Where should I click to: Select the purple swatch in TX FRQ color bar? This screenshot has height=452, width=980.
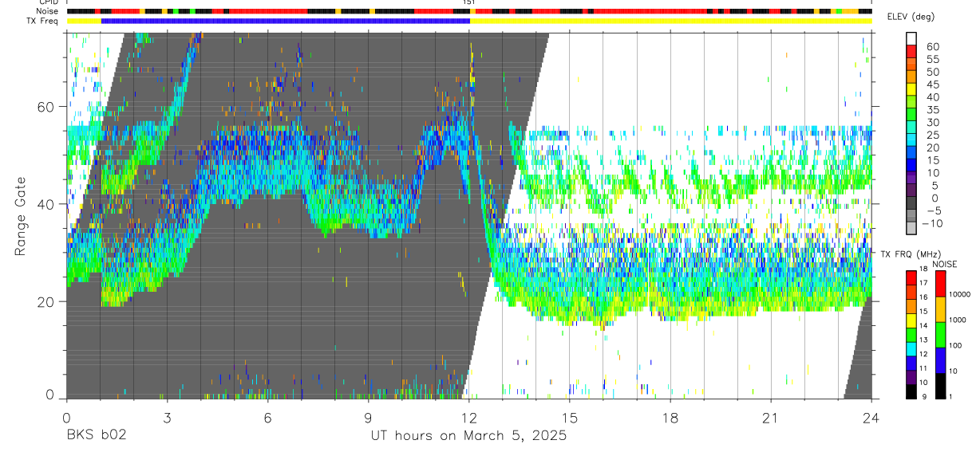point(911,377)
